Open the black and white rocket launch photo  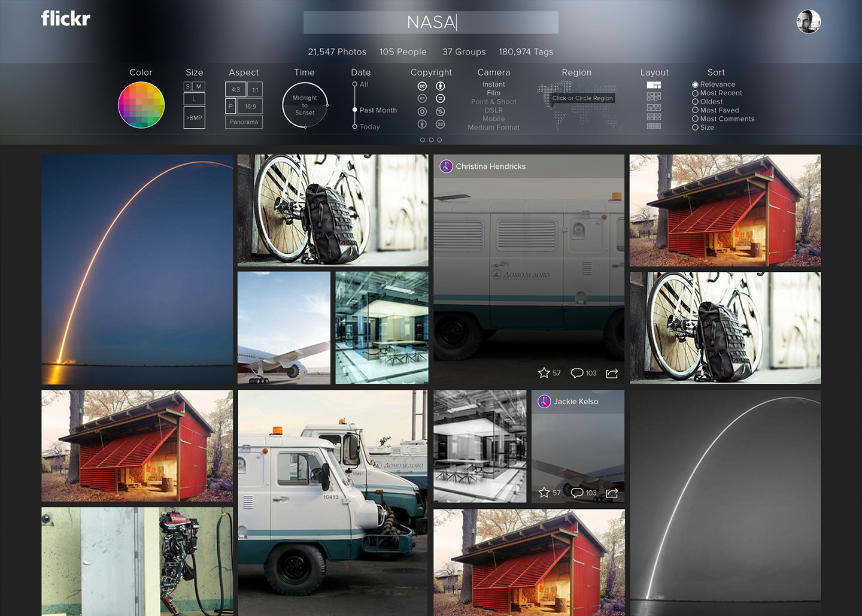726,503
